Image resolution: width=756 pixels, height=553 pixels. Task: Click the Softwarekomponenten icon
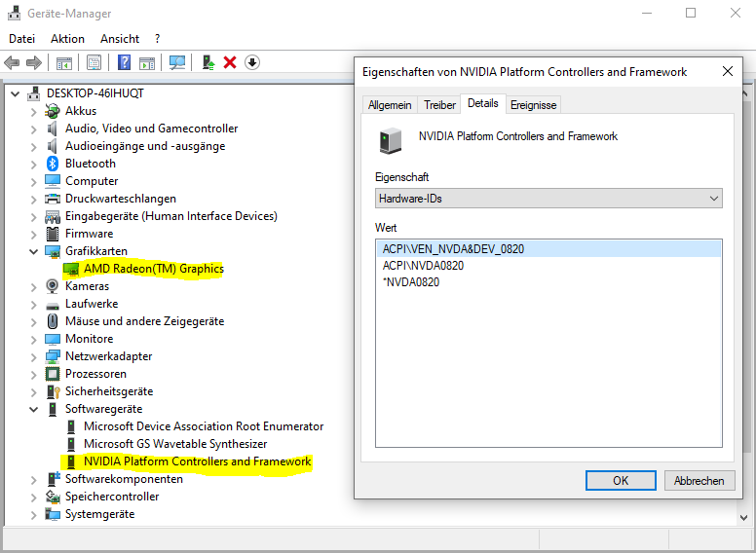53,479
